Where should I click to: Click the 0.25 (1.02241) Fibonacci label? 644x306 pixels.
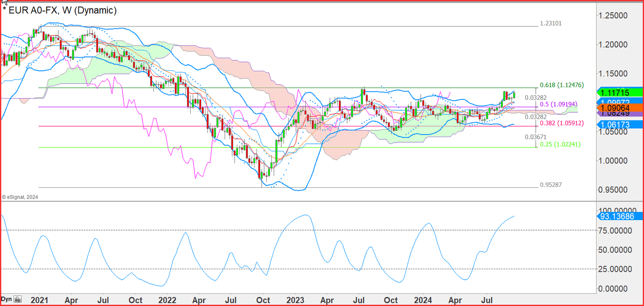point(560,144)
